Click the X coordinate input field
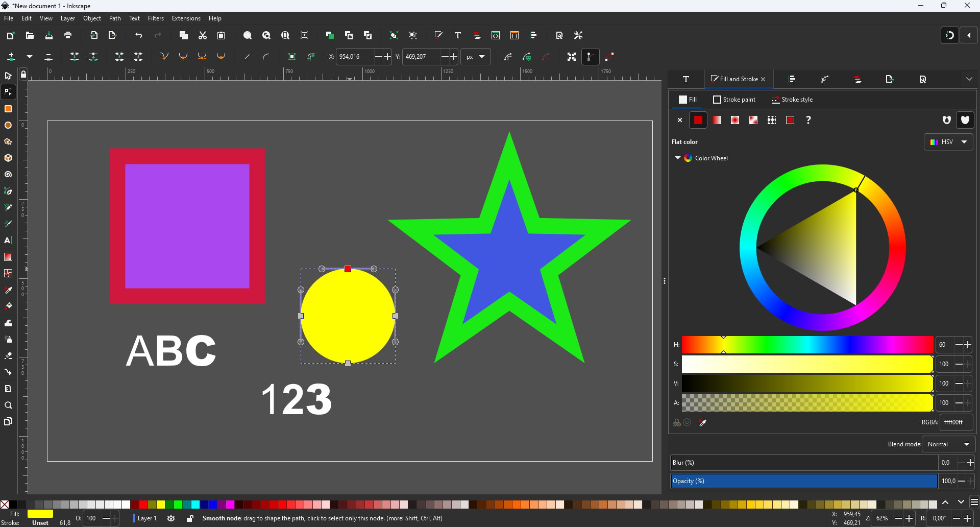980x527 pixels. (x=355, y=57)
